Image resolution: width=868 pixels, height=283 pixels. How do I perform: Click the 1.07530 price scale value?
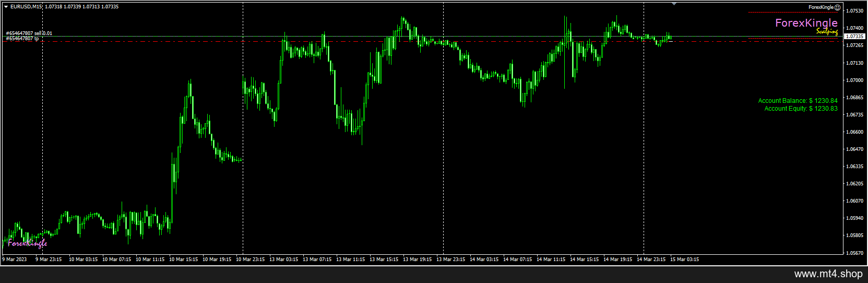click(x=854, y=11)
